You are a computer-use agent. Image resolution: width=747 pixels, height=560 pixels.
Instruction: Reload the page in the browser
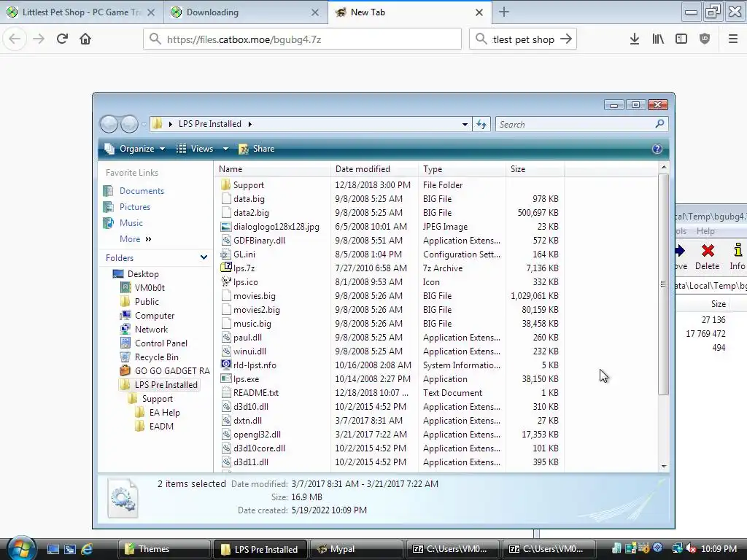click(62, 39)
